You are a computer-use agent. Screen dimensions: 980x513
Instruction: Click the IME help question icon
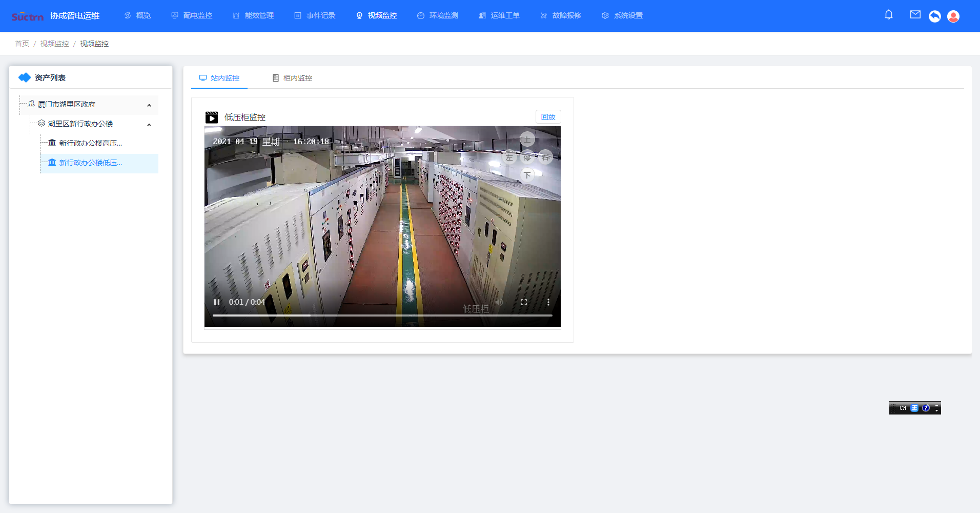click(x=926, y=408)
